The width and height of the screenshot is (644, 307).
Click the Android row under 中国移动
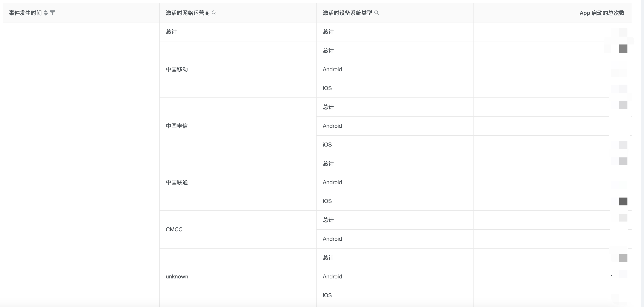[332, 70]
